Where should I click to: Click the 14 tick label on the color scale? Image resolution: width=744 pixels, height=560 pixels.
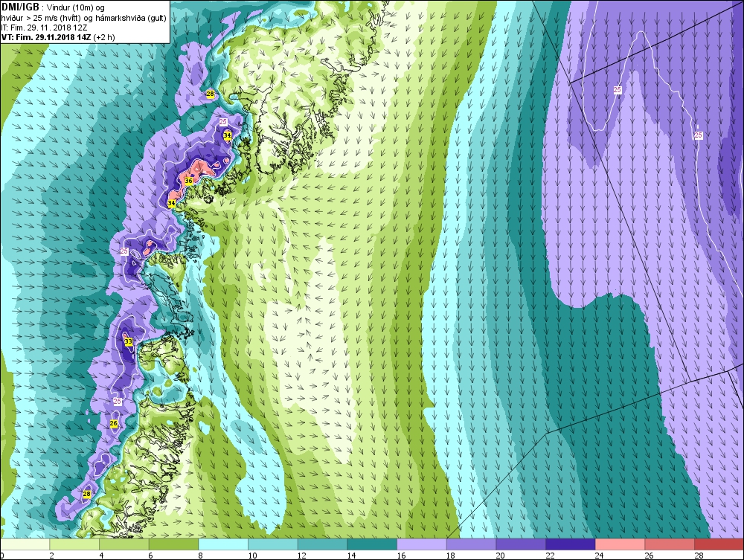[351, 556]
